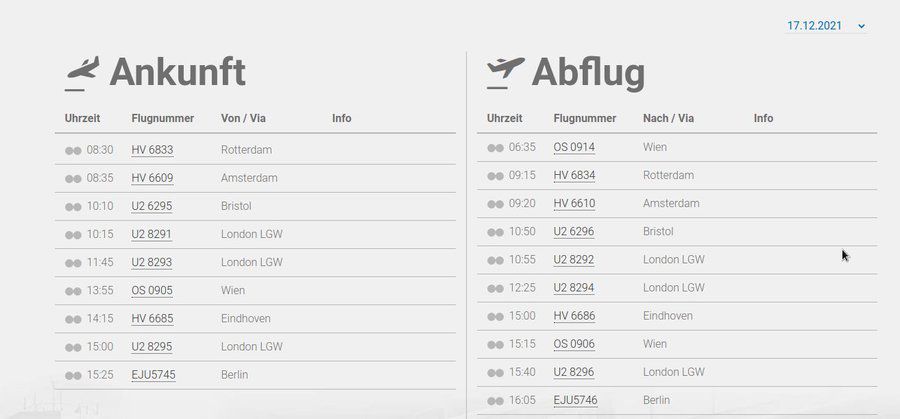
Task: Select flight OS 0914 to Wien
Action: [574, 147]
